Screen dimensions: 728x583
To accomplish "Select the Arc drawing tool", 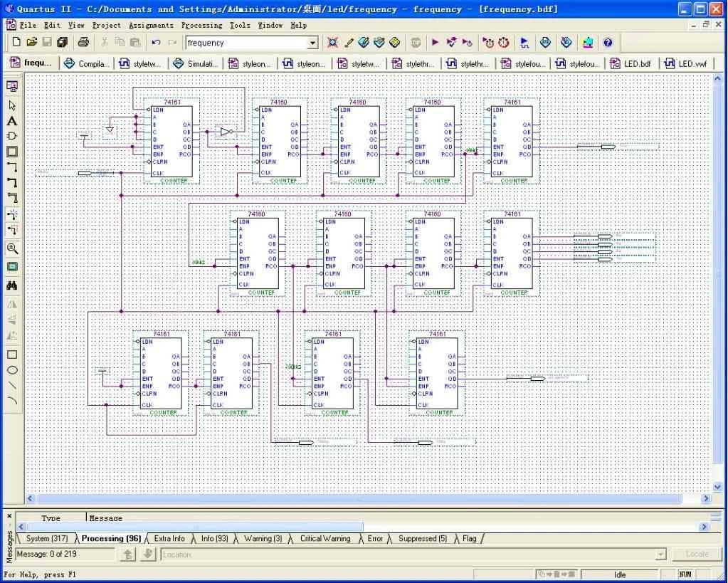I will tap(13, 401).
